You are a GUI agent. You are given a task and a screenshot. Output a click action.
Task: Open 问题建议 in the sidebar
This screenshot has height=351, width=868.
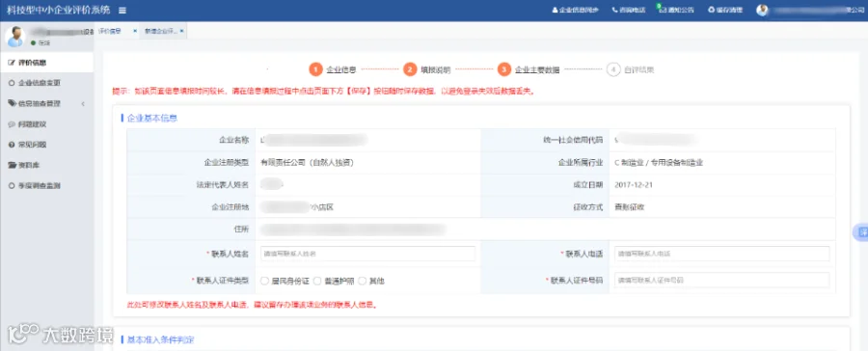tap(32, 124)
